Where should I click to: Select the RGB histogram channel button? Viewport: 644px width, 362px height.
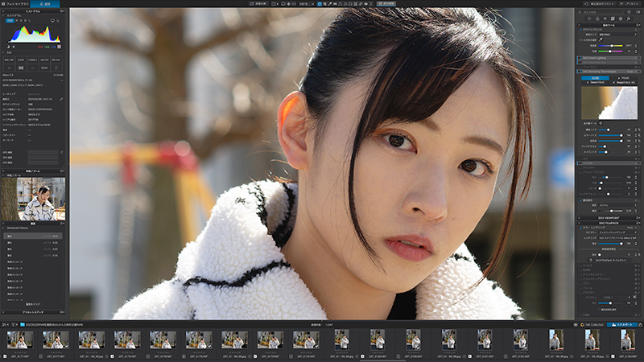tap(10, 21)
